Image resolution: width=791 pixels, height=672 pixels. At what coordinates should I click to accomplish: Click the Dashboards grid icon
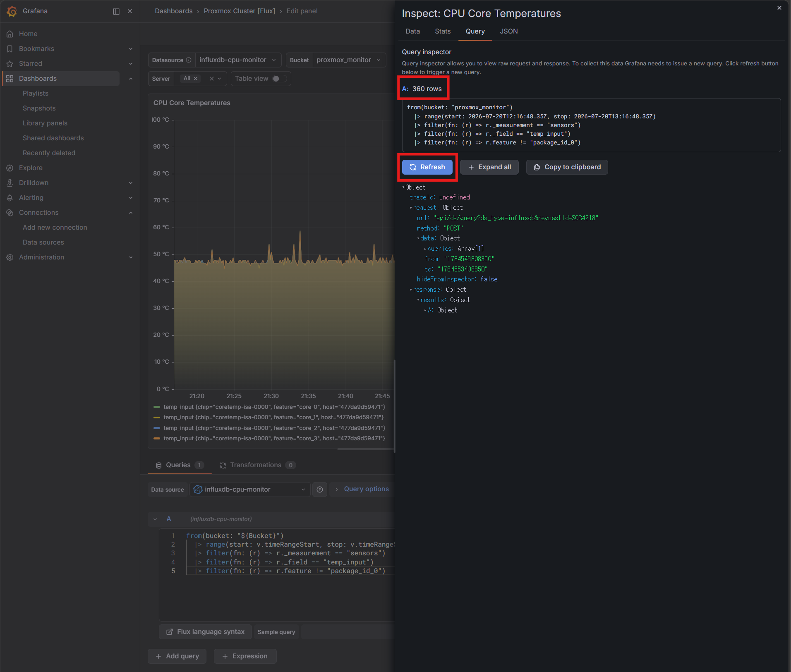click(10, 79)
